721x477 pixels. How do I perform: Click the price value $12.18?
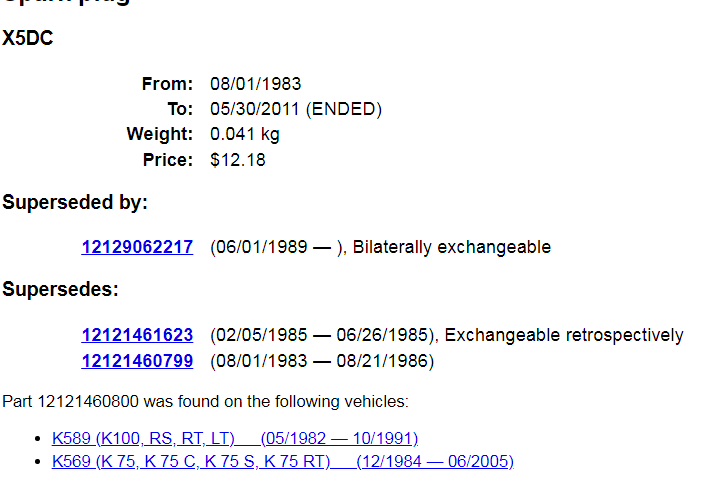238,160
